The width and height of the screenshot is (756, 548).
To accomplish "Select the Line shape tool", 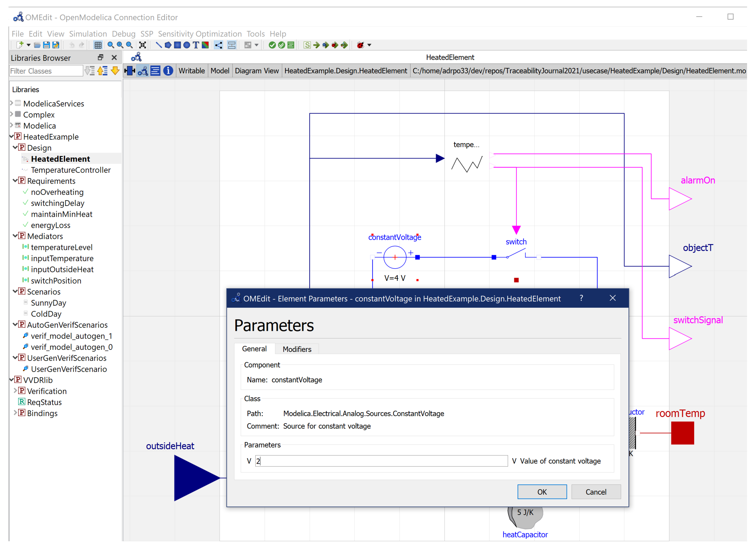I will pyautogui.click(x=159, y=45).
